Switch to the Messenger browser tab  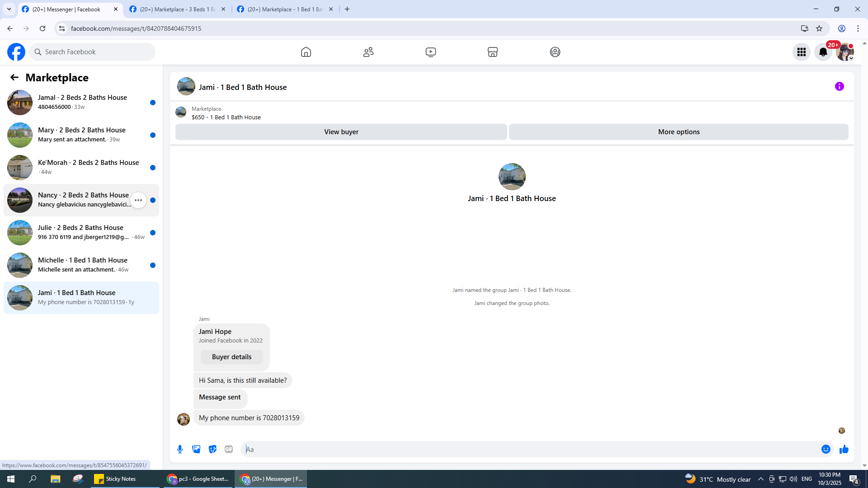(66, 9)
